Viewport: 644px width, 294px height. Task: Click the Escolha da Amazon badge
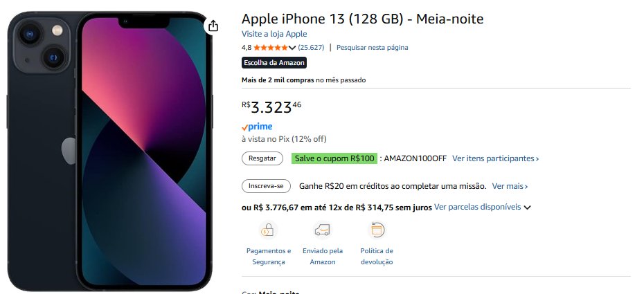tap(274, 63)
